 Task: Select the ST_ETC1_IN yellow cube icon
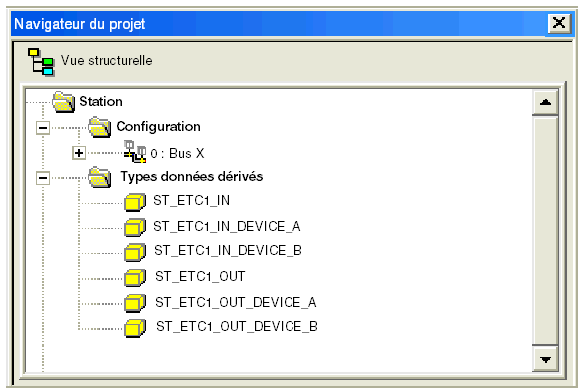tap(135, 202)
